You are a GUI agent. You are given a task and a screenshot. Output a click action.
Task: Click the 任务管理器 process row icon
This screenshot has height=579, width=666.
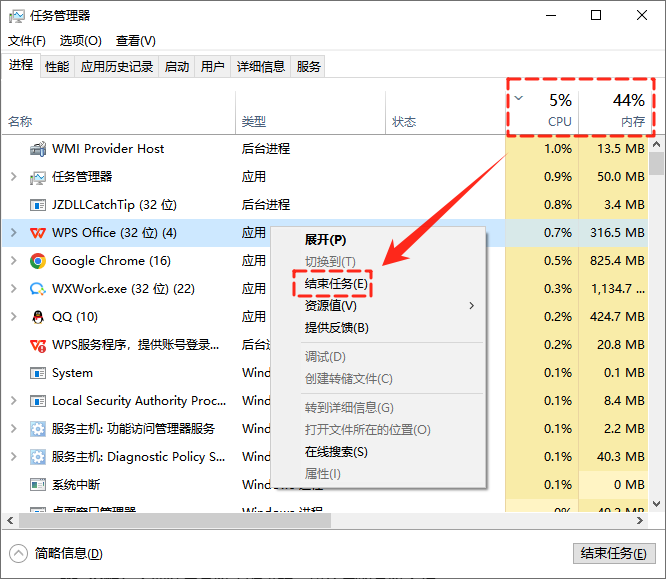(38, 177)
